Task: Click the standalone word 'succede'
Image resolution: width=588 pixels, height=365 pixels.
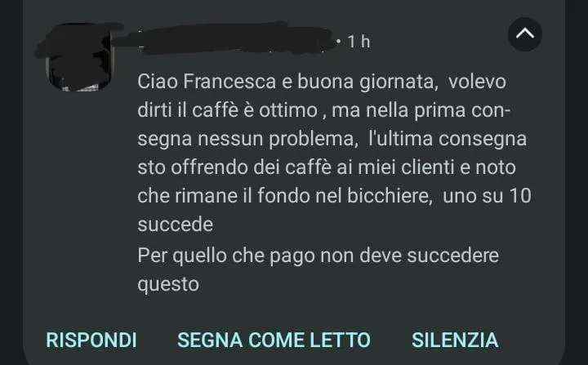Action: (x=175, y=225)
